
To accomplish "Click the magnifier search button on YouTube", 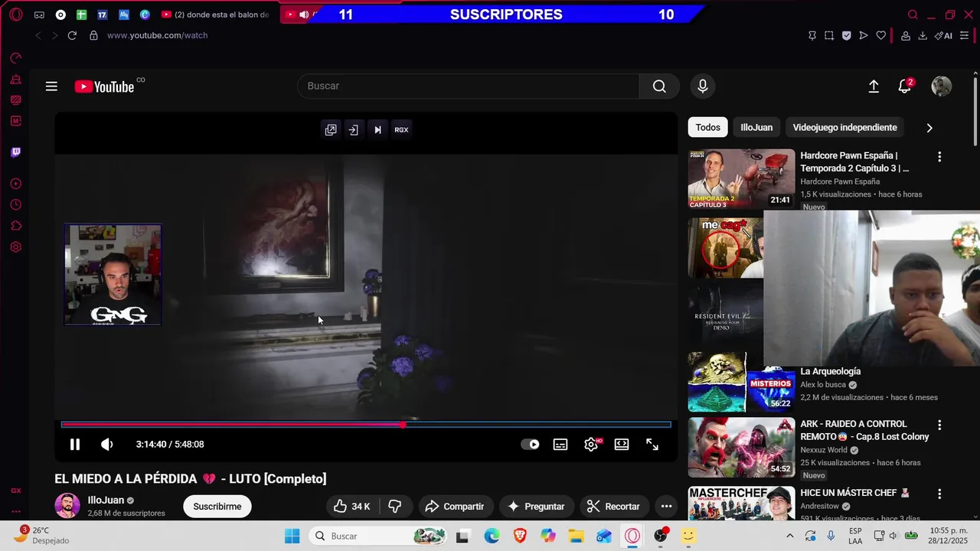I will tap(659, 86).
